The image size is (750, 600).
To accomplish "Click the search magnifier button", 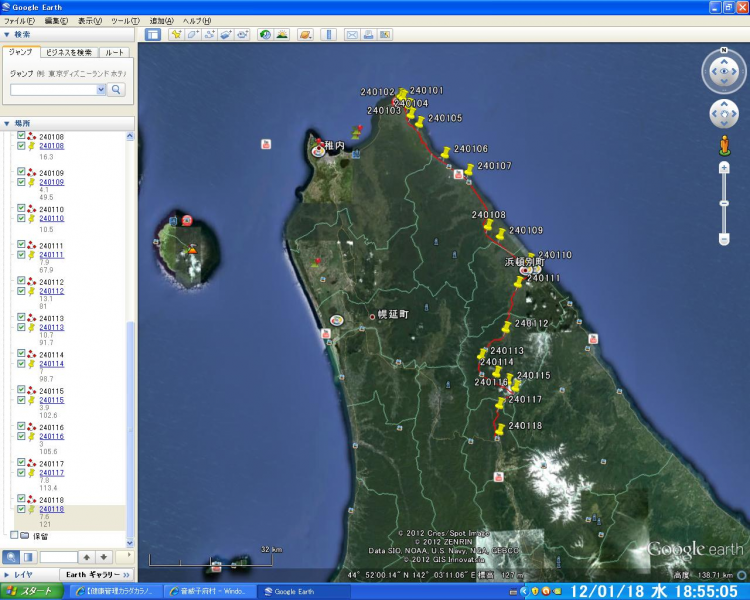I will coord(116,89).
